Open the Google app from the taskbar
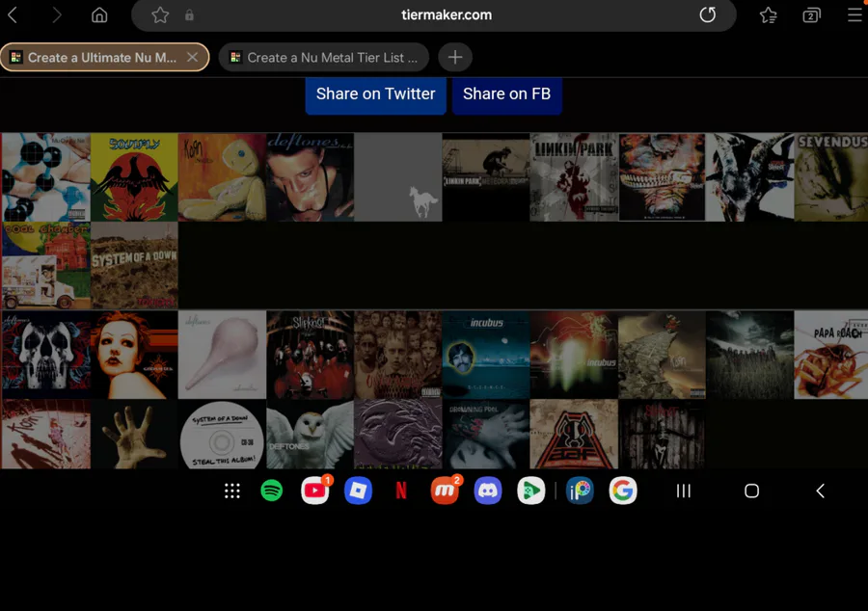Screen dimensions: 868x611 623,491
